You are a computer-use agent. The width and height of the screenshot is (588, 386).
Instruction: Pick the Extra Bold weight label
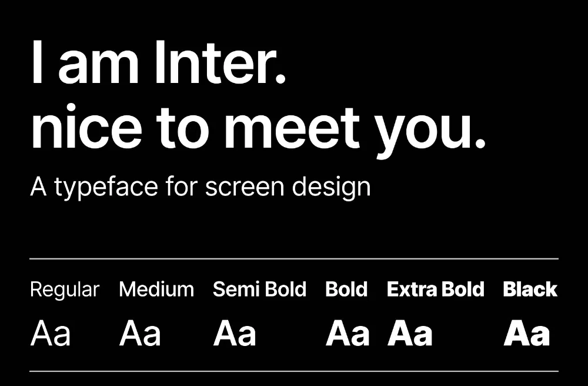436,289
